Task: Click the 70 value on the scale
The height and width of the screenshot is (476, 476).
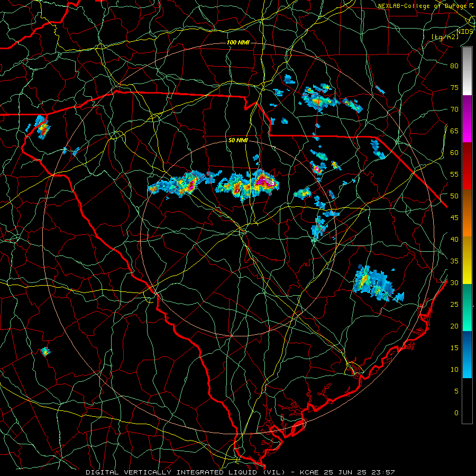Action: [x=454, y=109]
